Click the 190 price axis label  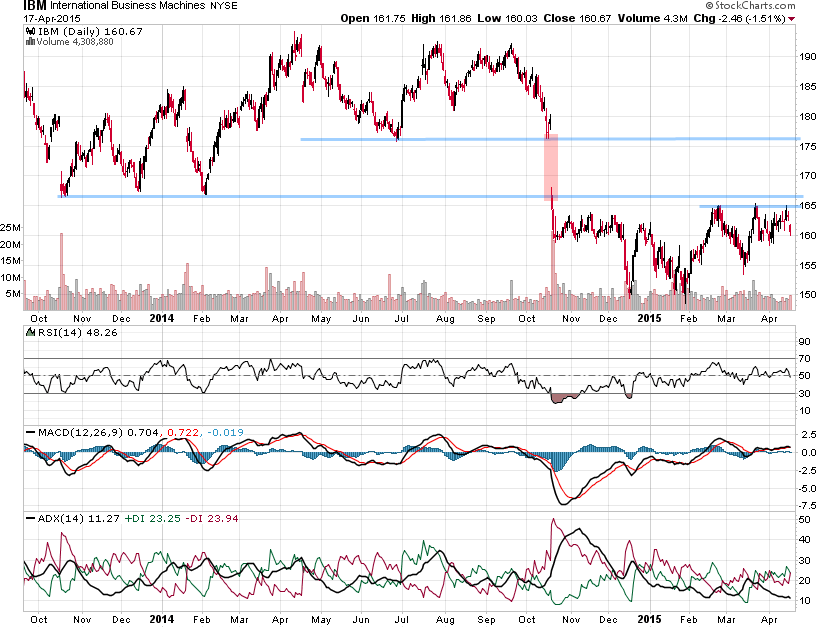807,56
